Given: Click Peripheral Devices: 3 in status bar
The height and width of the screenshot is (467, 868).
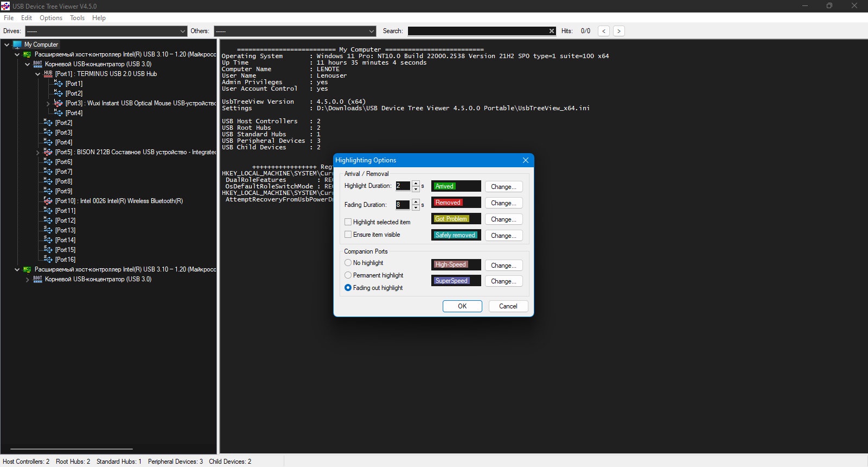Looking at the screenshot, I should [175, 462].
